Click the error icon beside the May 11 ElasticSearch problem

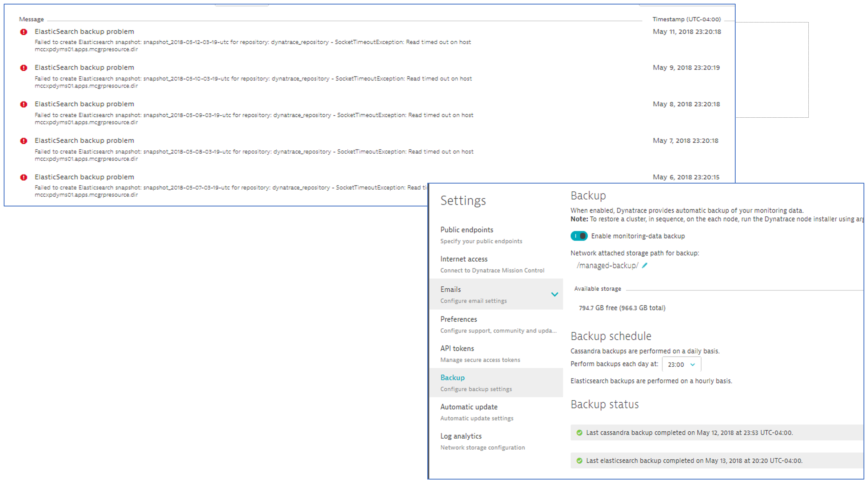24,32
